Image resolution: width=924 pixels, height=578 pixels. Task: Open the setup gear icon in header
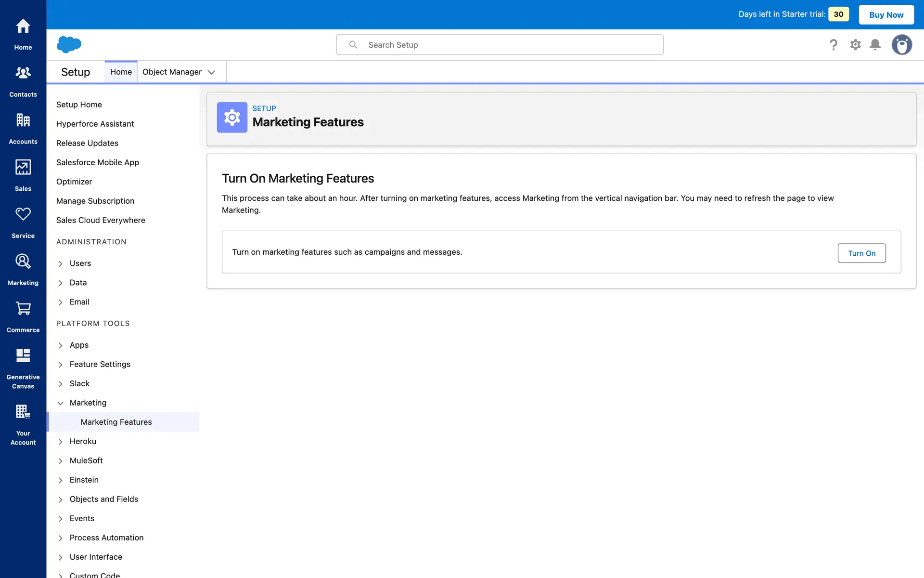pyautogui.click(x=855, y=45)
